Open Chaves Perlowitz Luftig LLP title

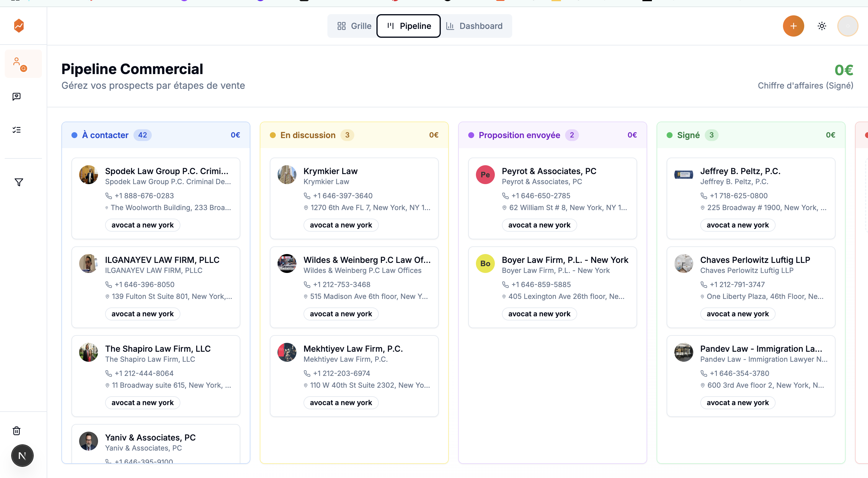755,260
